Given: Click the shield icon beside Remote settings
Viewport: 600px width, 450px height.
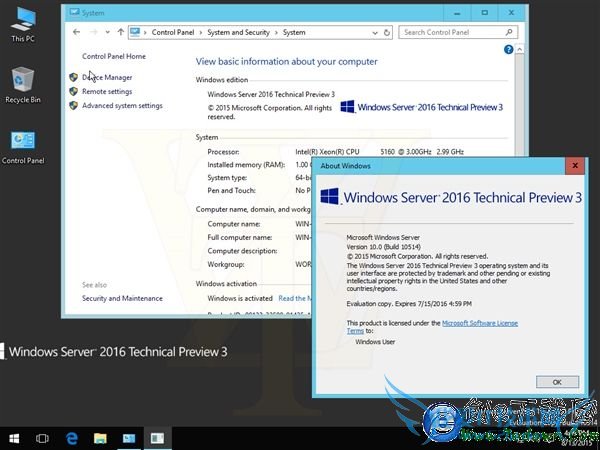Looking at the screenshot, I should (x=73, y=91).
